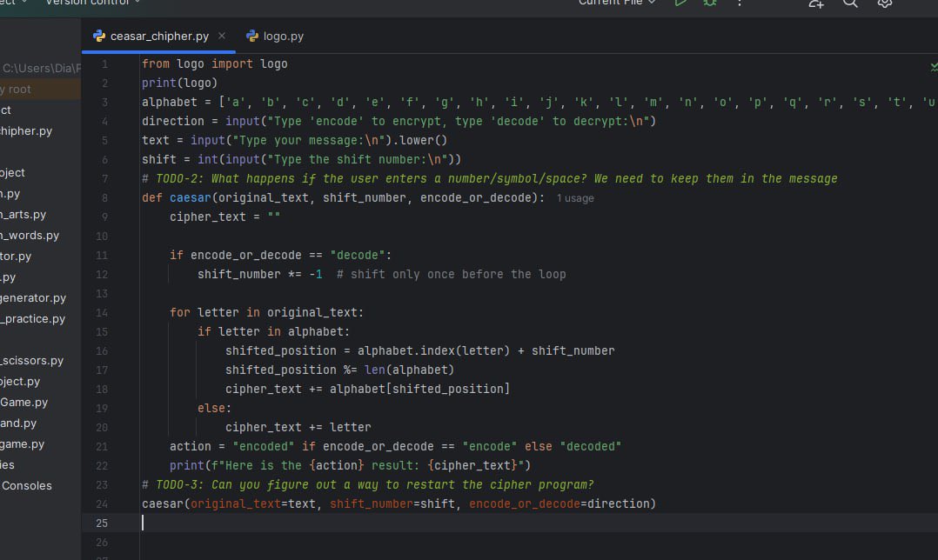Select the ceasar_chipher.py editor tab

(x=158, y=37)
